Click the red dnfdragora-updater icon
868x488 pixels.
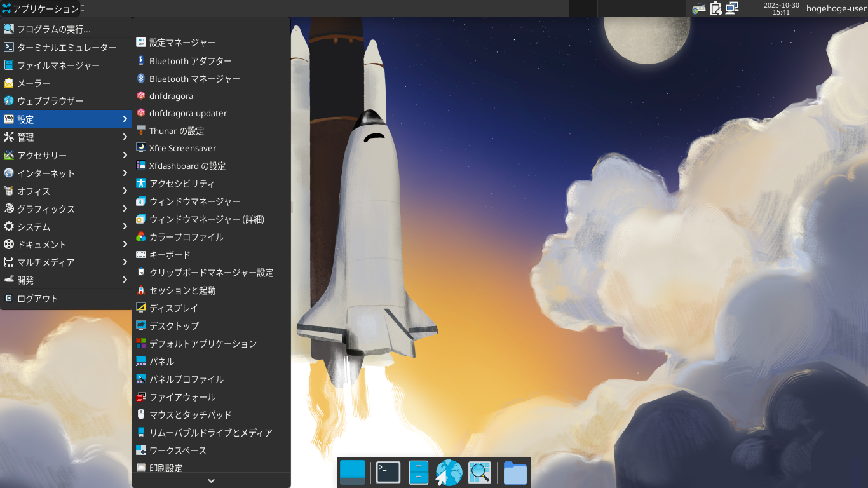point(141,113)
